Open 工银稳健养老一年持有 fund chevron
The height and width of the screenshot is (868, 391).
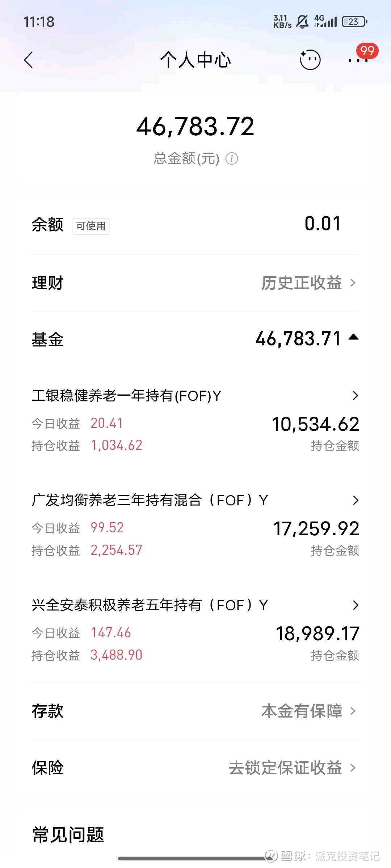[355, 396]
